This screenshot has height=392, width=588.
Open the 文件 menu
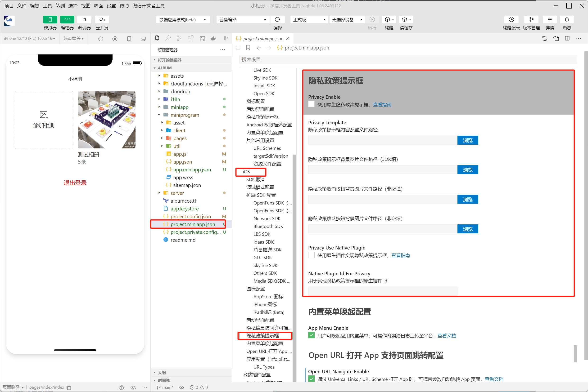22,5
